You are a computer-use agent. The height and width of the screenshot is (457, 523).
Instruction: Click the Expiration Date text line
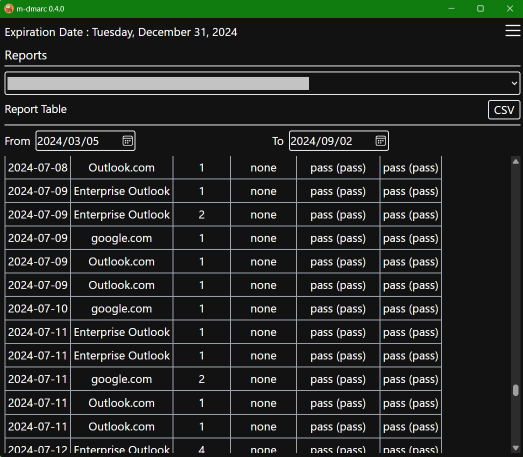click(x=121, y=32)
